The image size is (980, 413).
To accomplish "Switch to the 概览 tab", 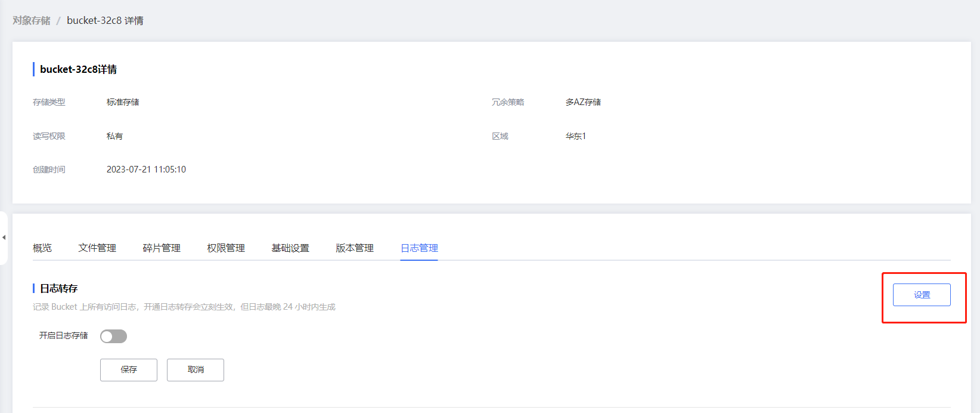I will [42, 248].
